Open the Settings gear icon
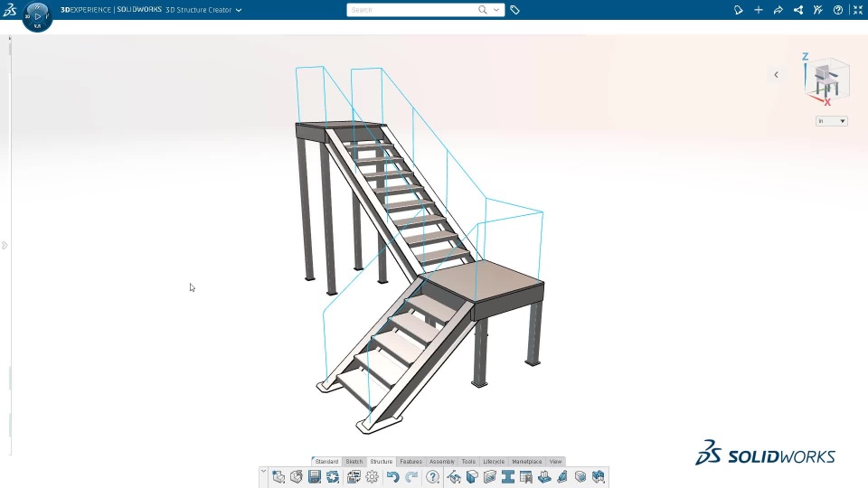 pyautogui.click(x=372, y=477)
